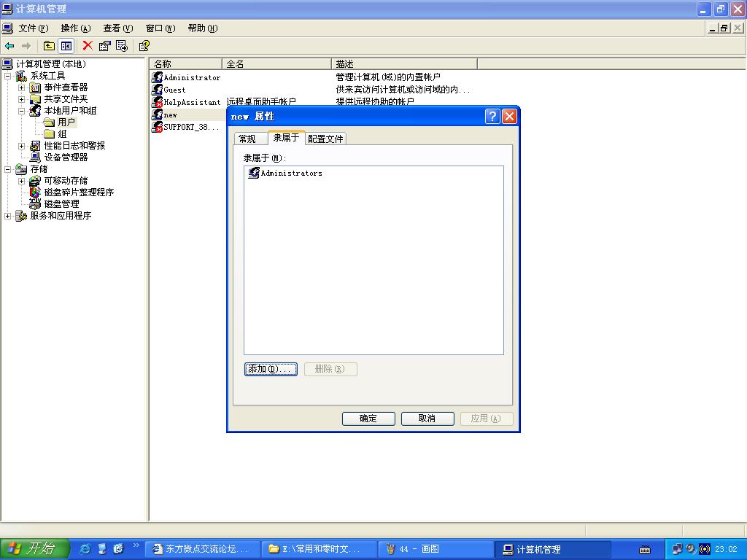Click the Help toolbar icon
Screen dimensions: 747x560
[144, 46]
